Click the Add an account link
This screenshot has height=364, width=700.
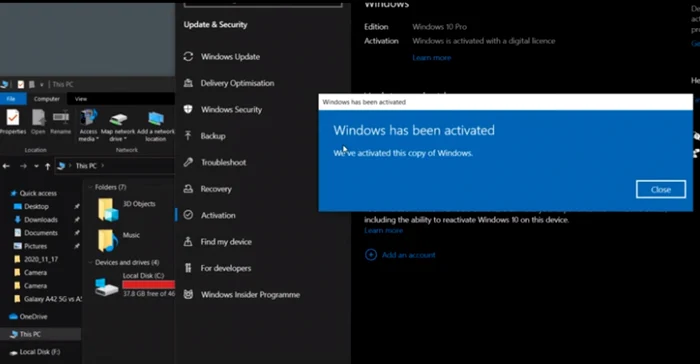(408, 255)
